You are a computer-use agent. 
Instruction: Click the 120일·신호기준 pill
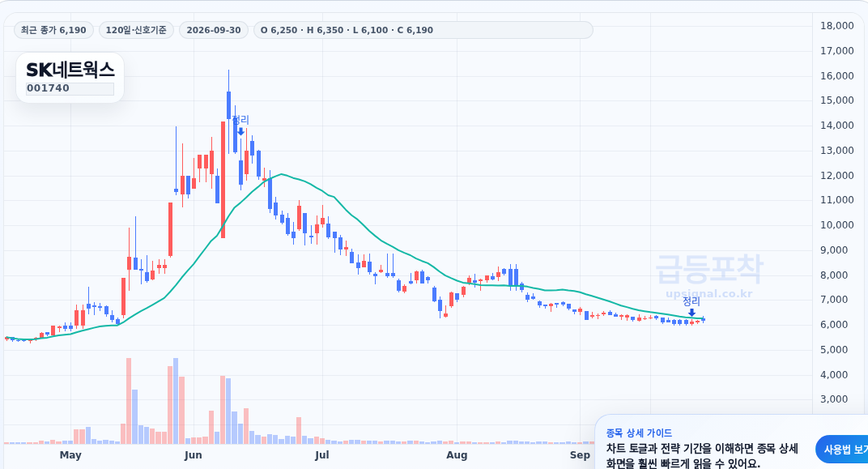pyautogui.click(x=136, y=30)
